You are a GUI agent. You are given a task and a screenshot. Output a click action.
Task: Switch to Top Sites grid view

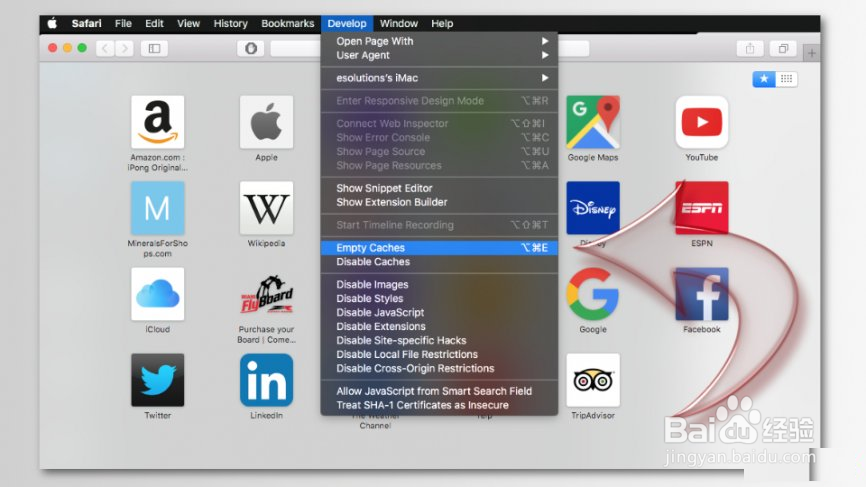(x=786, y=79)
